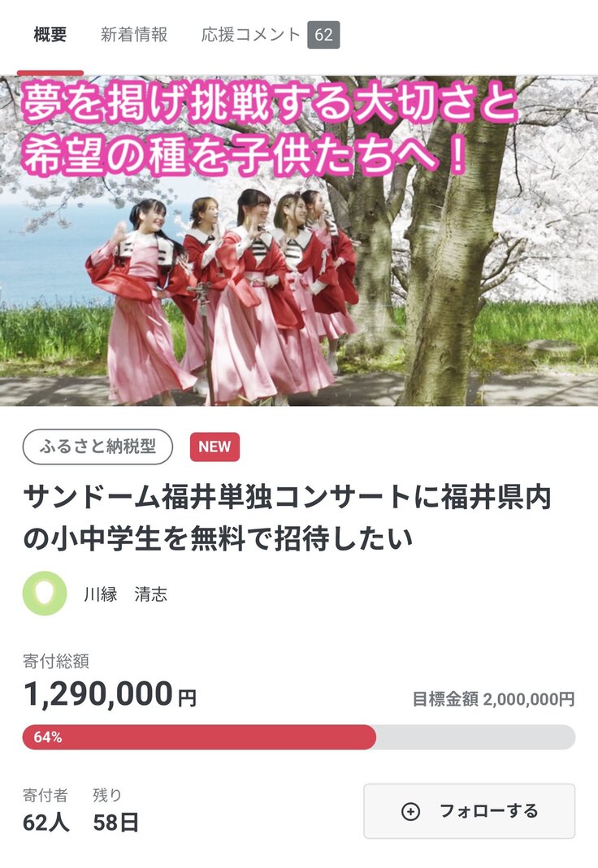
Task: Open the 川縁 清志 owner name link
Action: pos(125,594)
